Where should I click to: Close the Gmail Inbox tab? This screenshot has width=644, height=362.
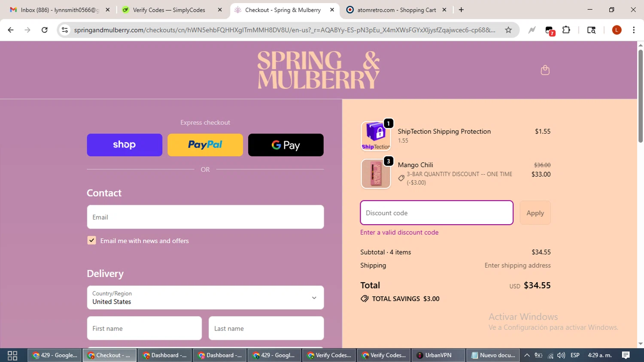point(108,10)
